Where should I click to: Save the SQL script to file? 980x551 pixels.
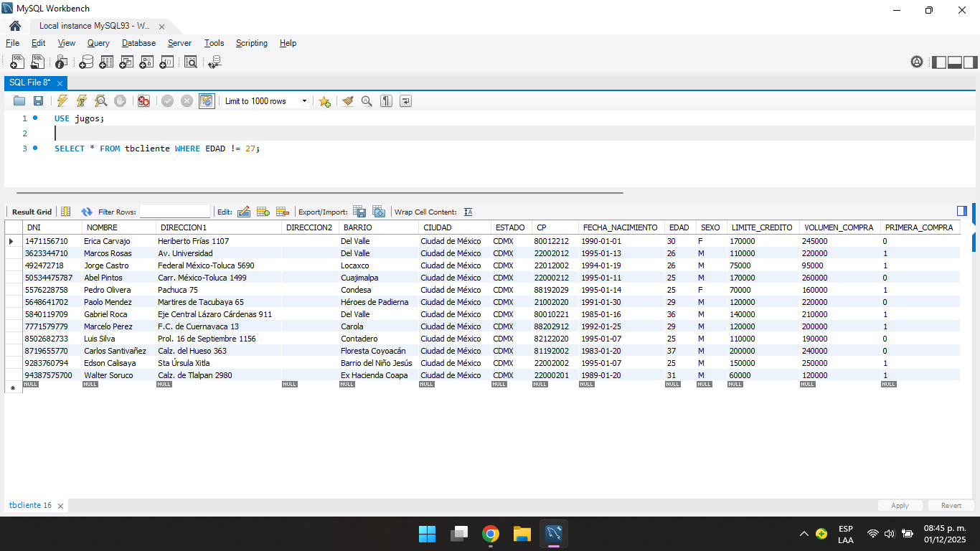click(x=39, y=101)
